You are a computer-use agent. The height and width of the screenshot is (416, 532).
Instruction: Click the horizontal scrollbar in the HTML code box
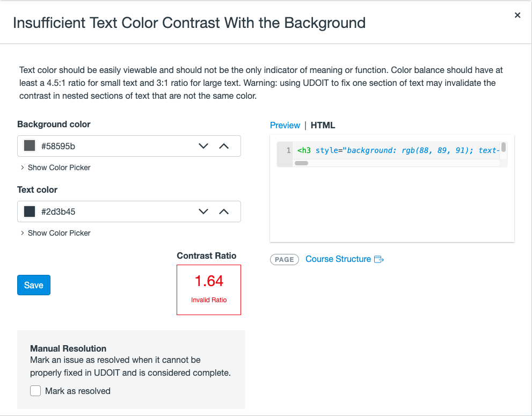[x=302, y=163]
